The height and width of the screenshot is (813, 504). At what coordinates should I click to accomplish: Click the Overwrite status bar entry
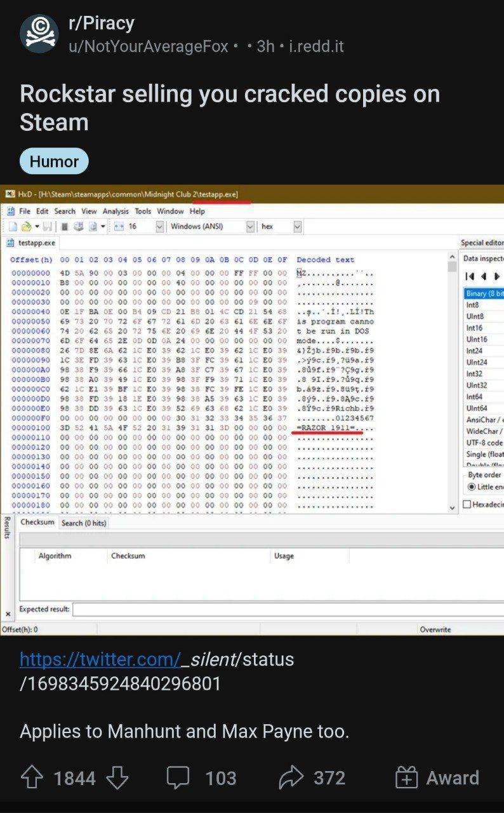point(435,629)
